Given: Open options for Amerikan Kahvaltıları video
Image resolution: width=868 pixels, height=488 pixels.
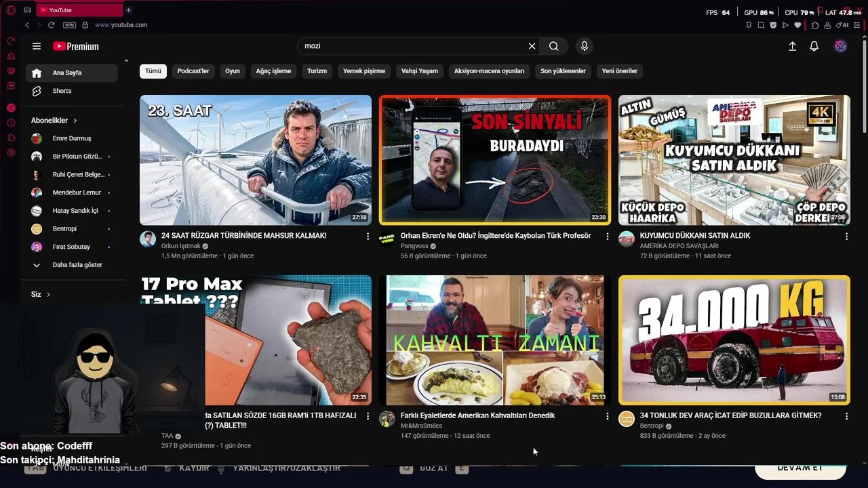Looking at the screenshot, I should tap(608, 416).
